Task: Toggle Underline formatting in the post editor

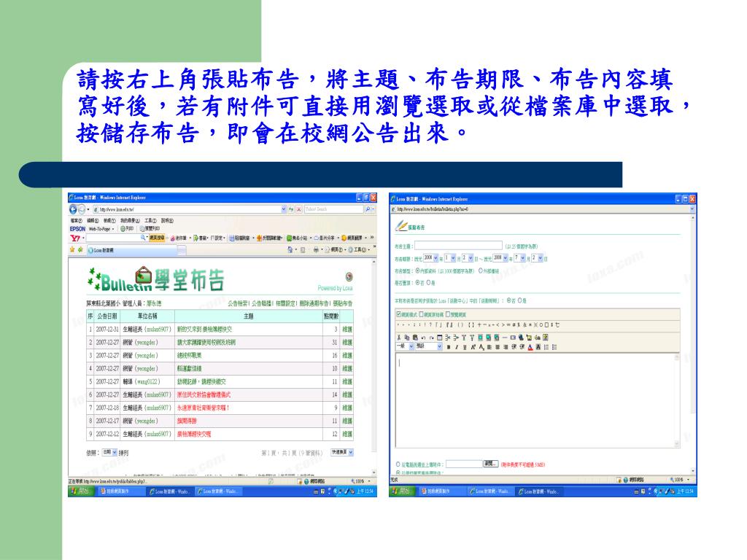Action: (x=465, y=347)
